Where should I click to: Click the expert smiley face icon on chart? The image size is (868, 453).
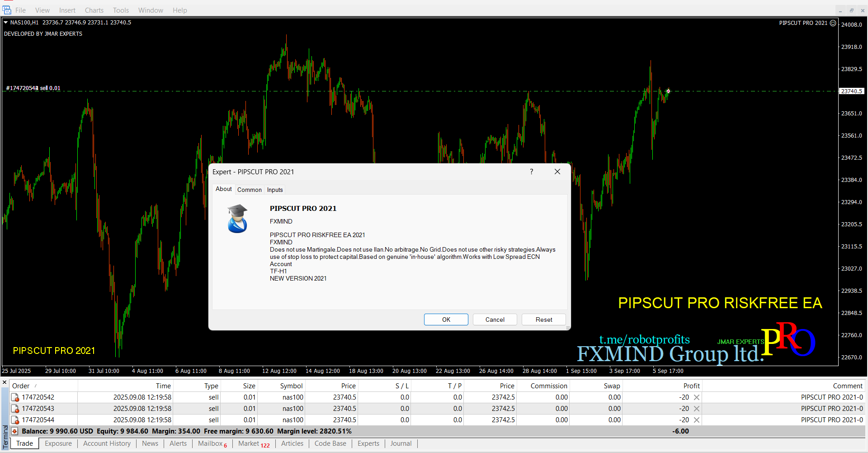click(x=833, y=23)
